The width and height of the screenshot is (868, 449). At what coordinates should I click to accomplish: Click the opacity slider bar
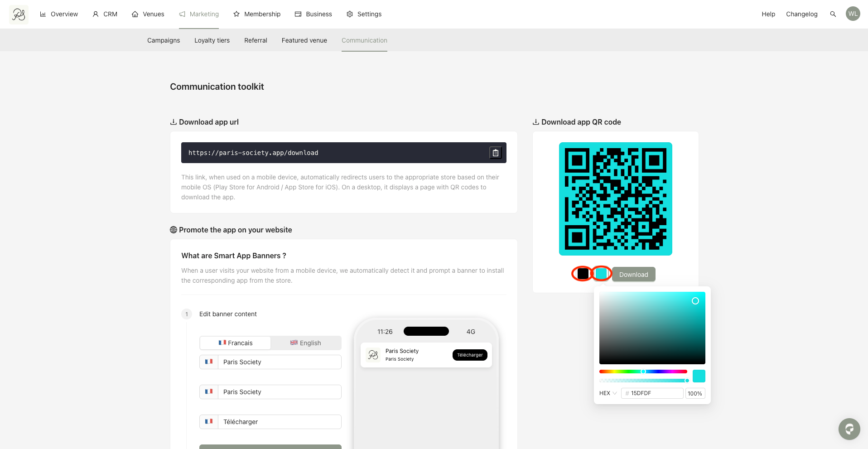click(x=643, y=381)
